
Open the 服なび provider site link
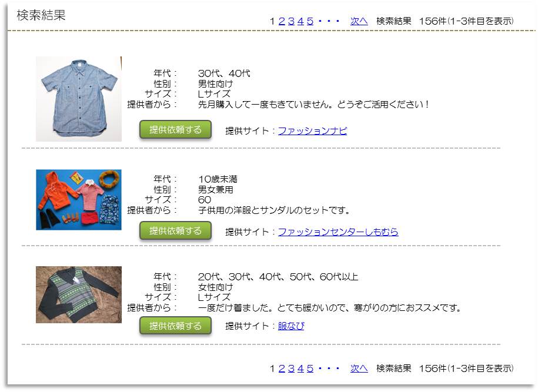click(x=291, y=326)
